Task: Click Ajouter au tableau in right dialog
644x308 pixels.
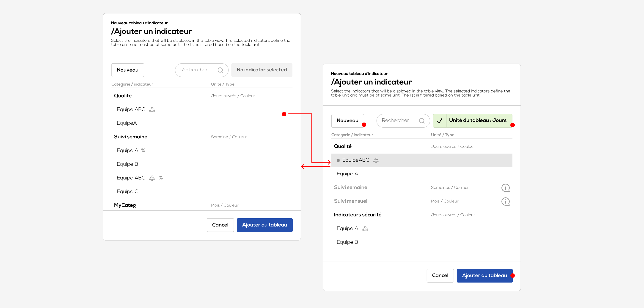Action: (x=484, y=275)
